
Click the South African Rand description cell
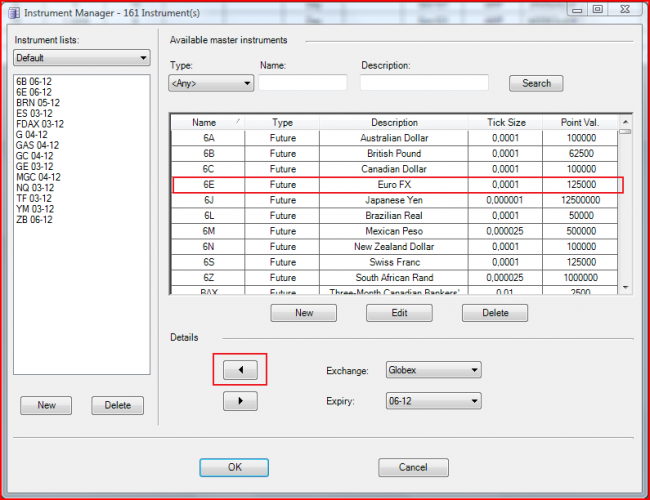point(394,278)
